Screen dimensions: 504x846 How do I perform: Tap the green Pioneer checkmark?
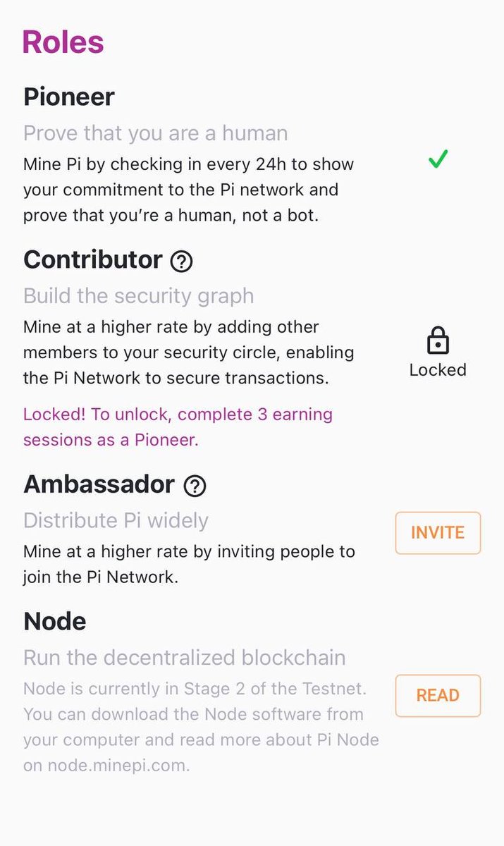(438, 161)
